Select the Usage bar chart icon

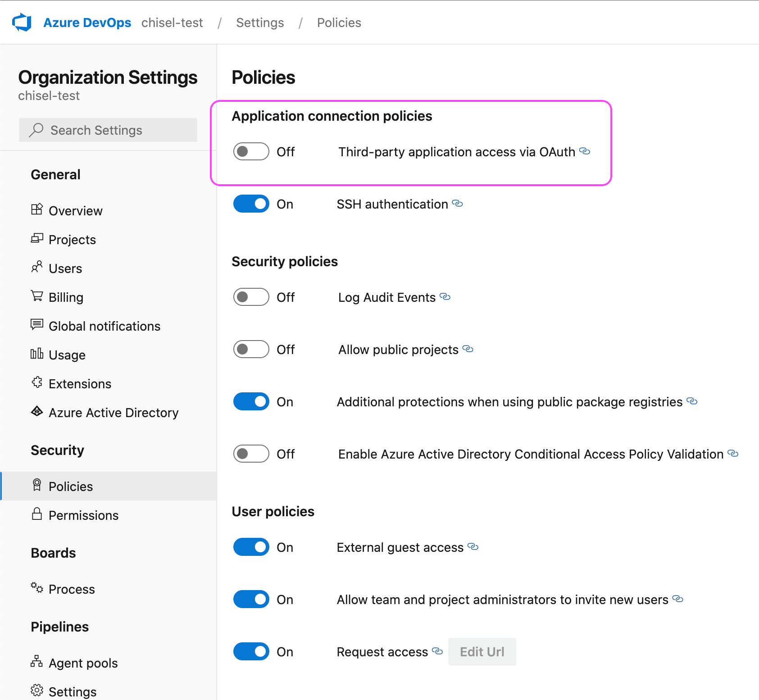37,354
